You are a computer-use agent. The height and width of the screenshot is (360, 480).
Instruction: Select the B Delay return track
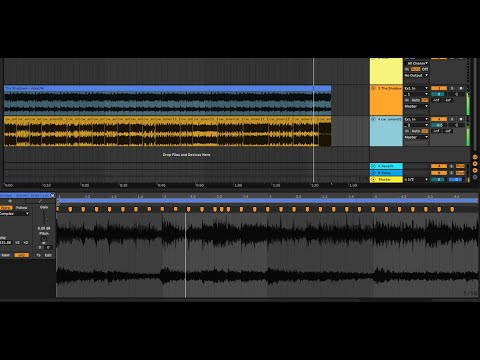point(386,173)
